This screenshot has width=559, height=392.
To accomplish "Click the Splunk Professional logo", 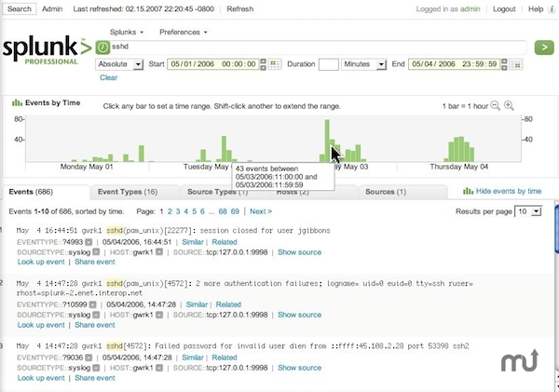I will point(47,50).
